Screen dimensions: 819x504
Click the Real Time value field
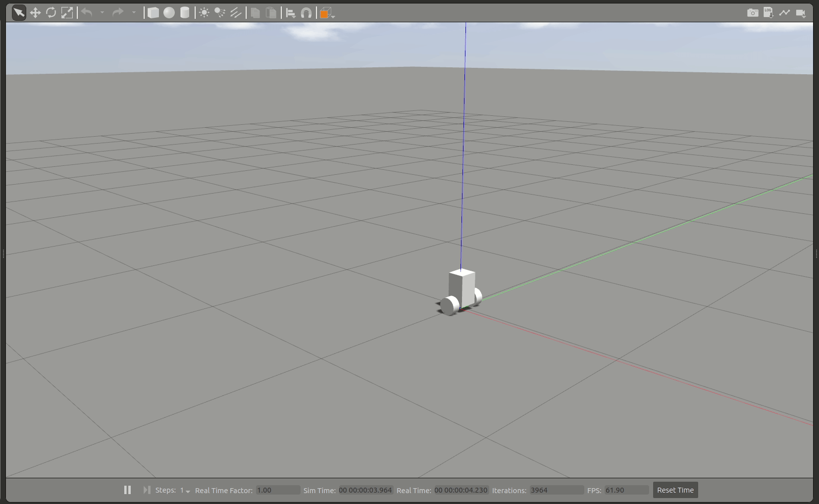(461, 490)
